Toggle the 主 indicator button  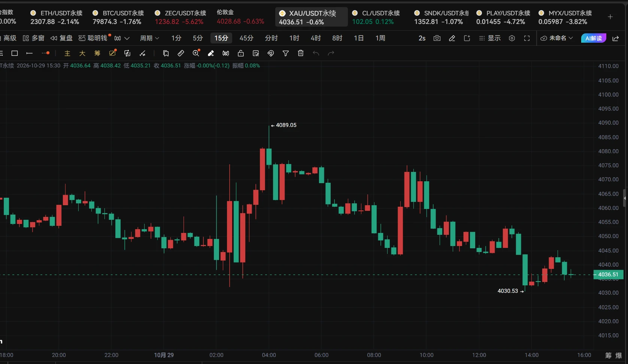pyautogui.click(x=67, y=53)
